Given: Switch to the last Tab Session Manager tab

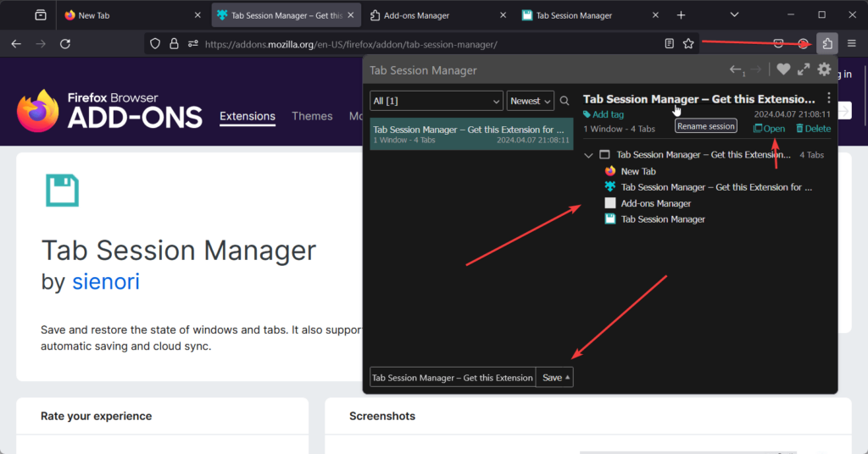Looking at the screenshot, I should click(591, 15).
